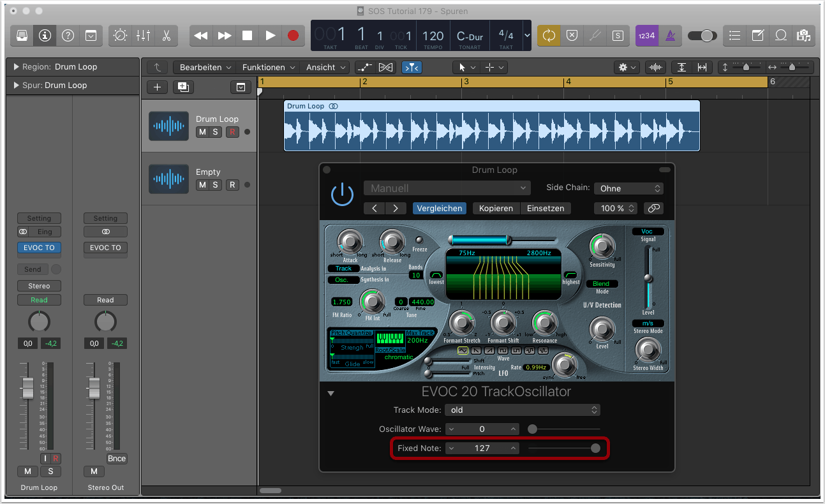Screen dimensions: 825x504
Task: Toggle the EVOC 20 plugin power button
Action: coord(343,195)
